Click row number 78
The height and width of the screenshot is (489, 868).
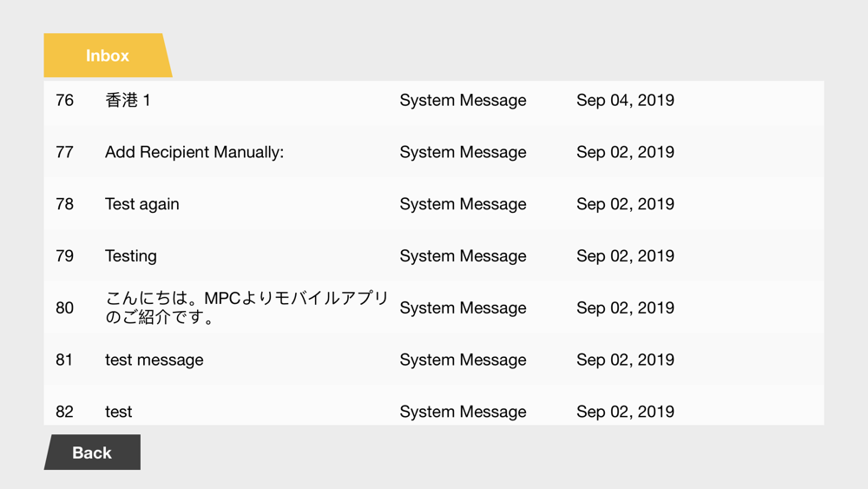[x=65, y=205]
